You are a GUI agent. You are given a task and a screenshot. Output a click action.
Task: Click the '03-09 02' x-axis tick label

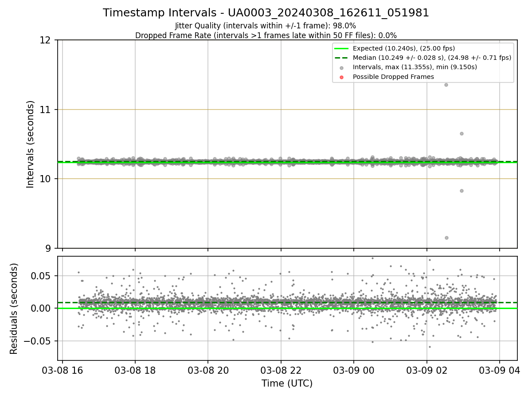[427, 370]
